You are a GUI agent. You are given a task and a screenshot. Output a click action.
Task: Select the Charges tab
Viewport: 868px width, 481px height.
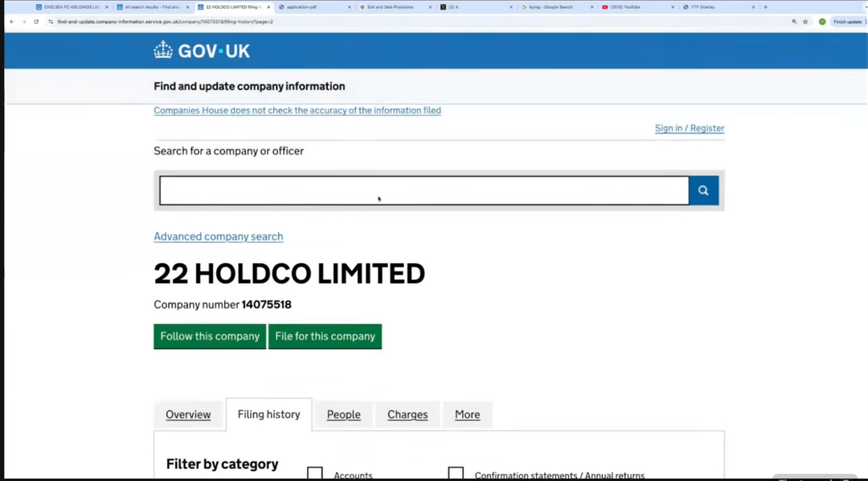407,415
